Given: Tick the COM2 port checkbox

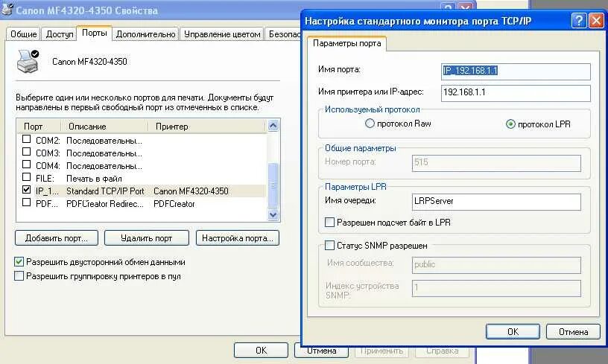Looking at the screenshot, I should click(x=26, y=139).
